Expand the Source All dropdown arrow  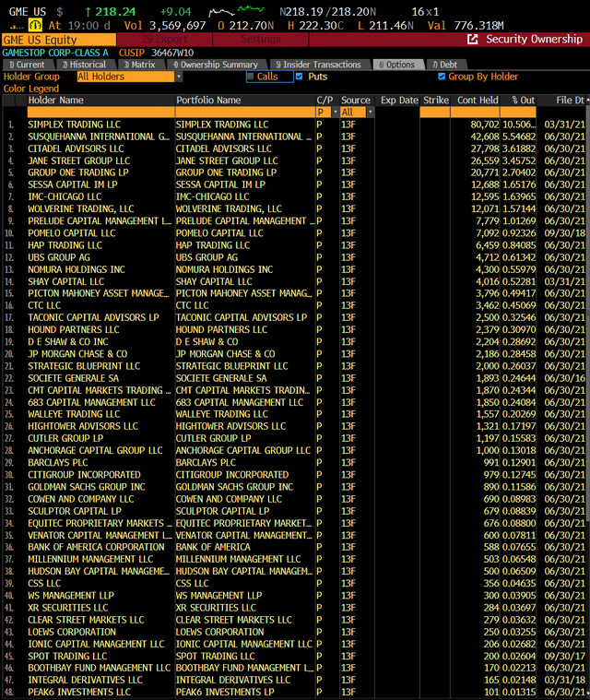(x=370, y=112)
